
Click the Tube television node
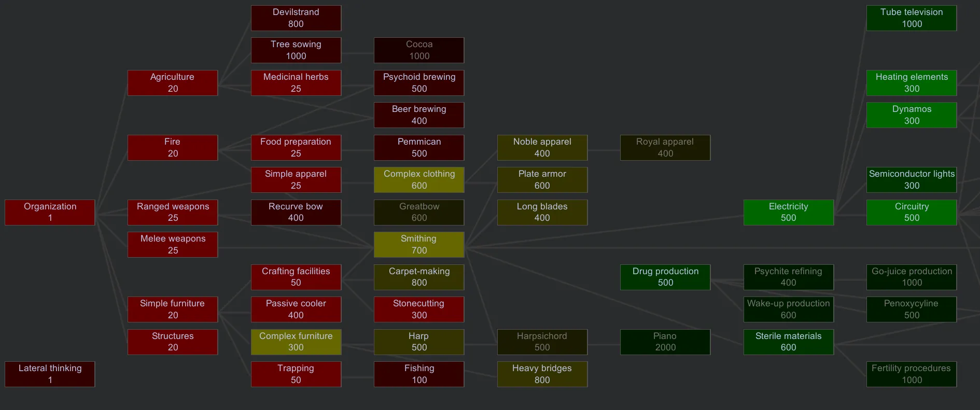pyautogui.click(x=911, y=18)
